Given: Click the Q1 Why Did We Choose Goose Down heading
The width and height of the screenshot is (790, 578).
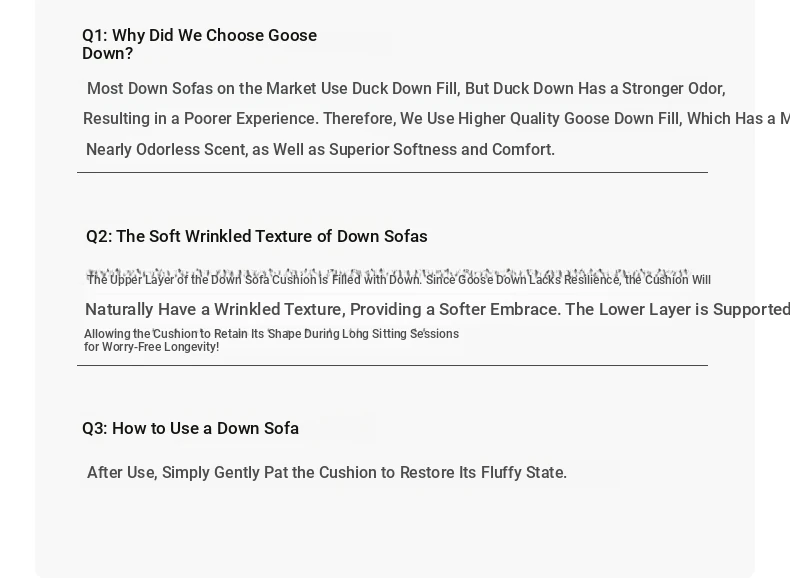Looking at the screenshot, I should (x=200, y=44).
